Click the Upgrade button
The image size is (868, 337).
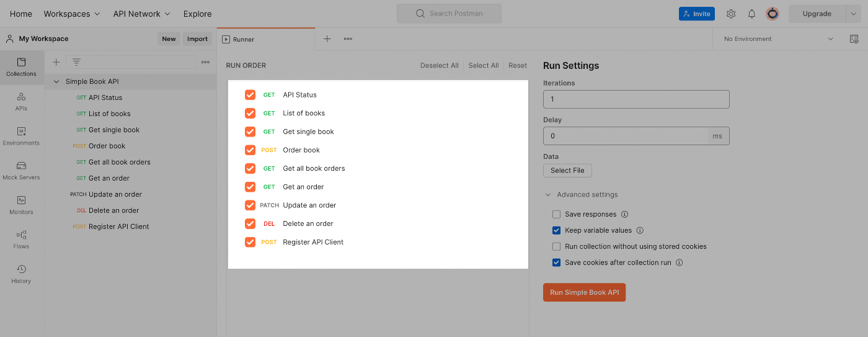(817, 14)
